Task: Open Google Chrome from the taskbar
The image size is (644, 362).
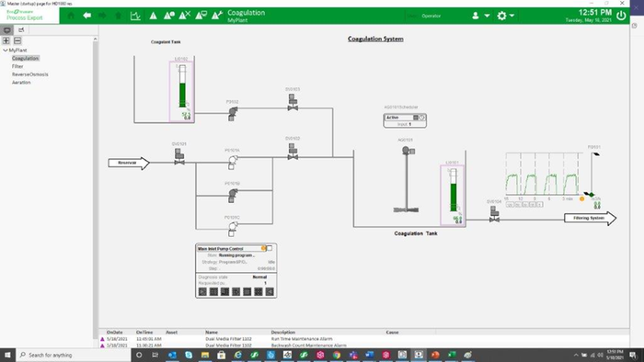Action: click(337, 355)
